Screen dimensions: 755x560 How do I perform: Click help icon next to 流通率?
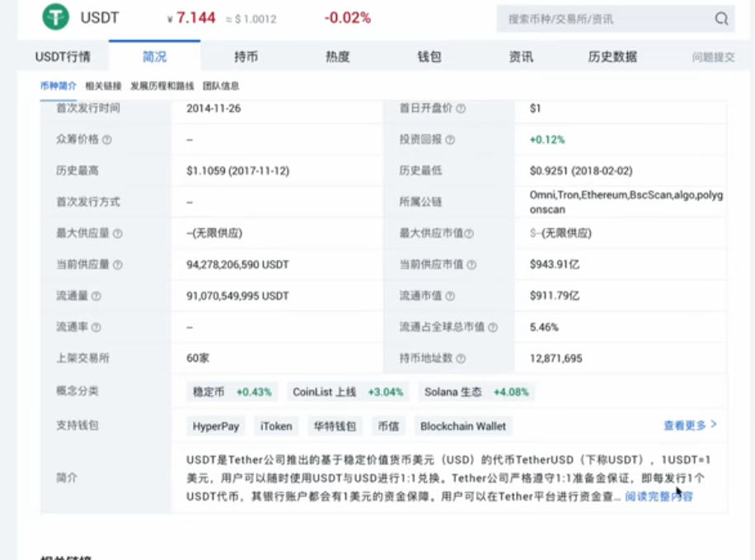pyautogui.click(x=96, y=328)
